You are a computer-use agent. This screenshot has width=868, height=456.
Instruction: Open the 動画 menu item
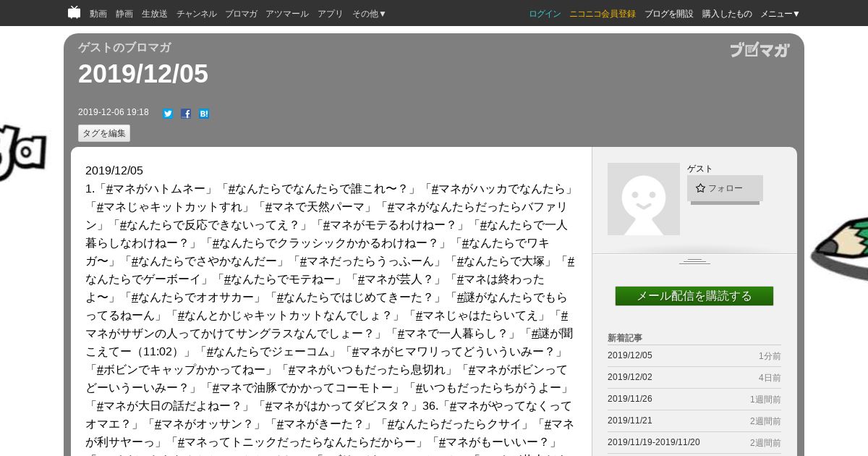pos(98,14)
